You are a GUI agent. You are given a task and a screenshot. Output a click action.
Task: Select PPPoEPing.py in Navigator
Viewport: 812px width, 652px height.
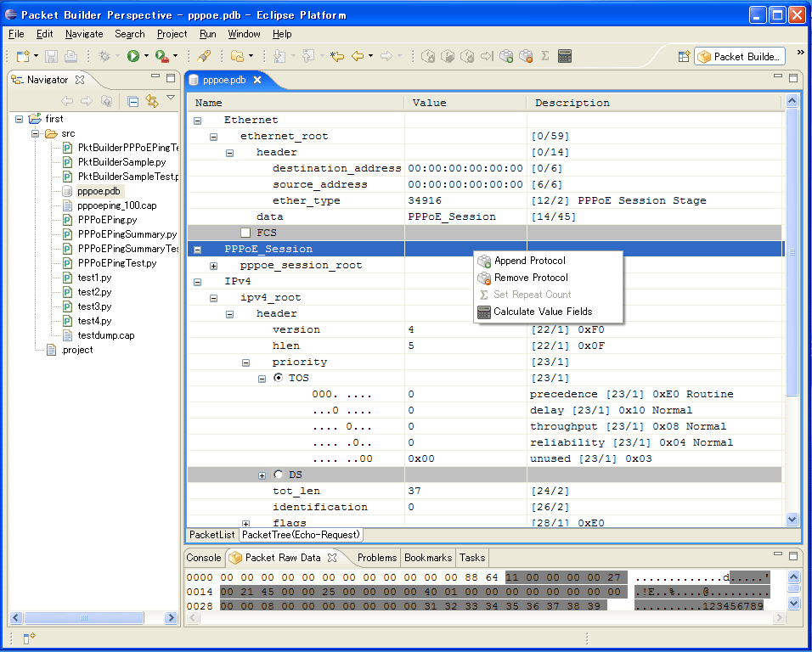pos(107,220)
